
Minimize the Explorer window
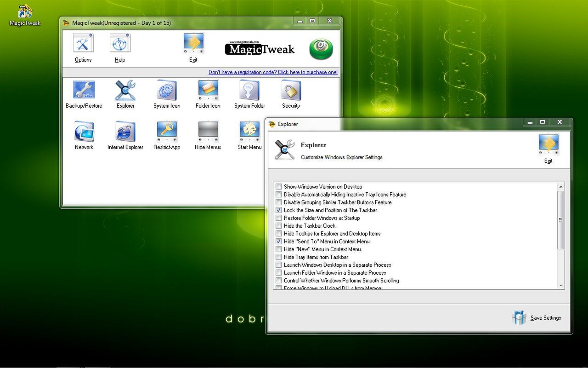tap(530, 122)
